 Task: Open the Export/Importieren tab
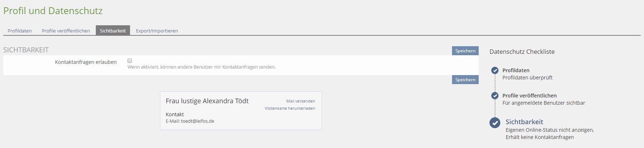click(x=157, y=31)
